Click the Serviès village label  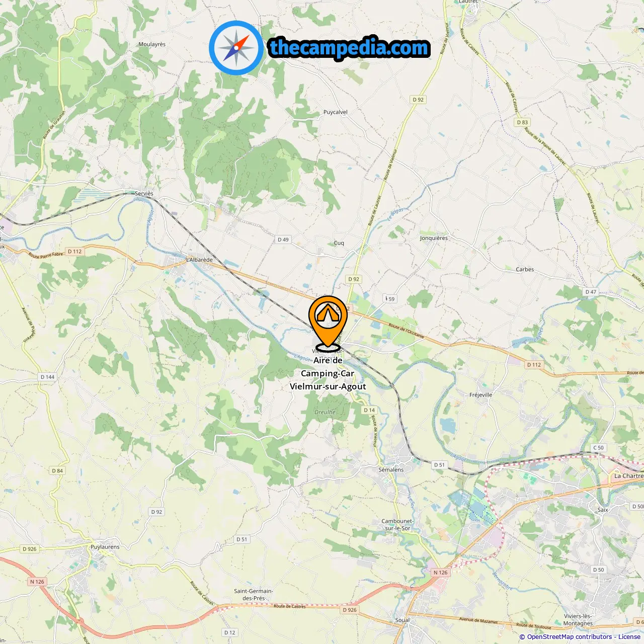[144, 193]
